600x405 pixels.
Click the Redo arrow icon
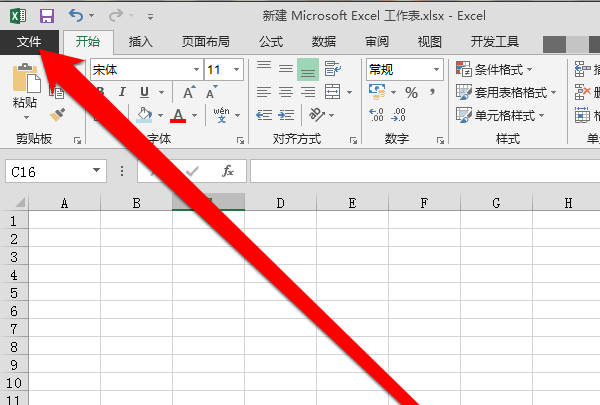[116, 16]
